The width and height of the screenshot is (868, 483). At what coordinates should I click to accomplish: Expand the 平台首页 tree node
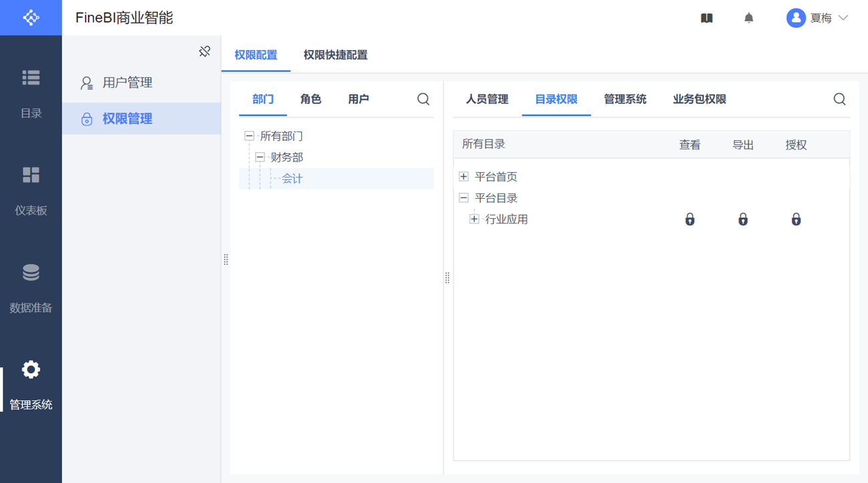pos(464,177)
